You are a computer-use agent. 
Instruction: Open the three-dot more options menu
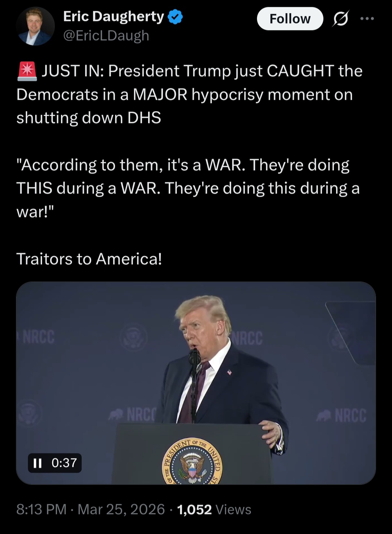367,19
